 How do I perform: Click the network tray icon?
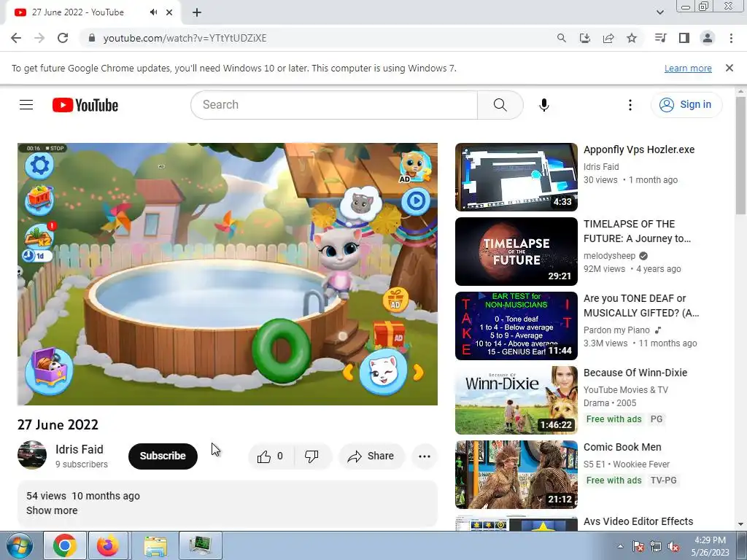click(656, 546)
